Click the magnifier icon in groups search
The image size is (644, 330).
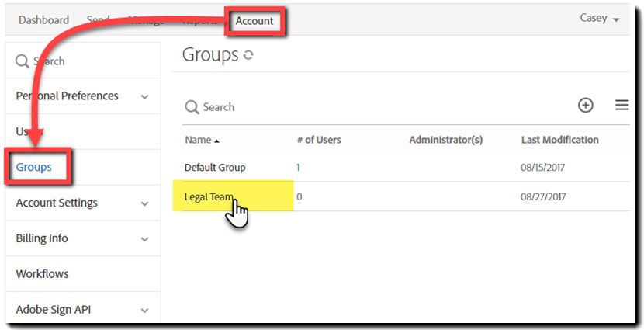191,107
